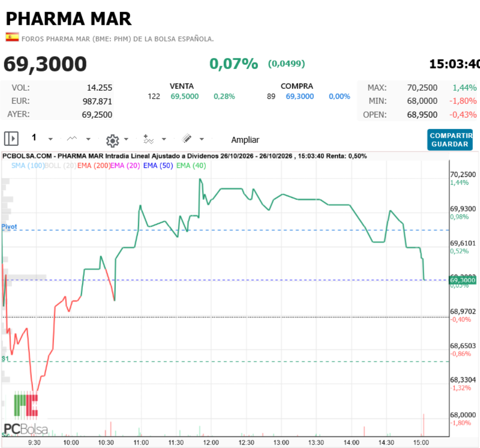Toggle the EMA (20) indicator
This screenshot has width=480, height=448.
pyautogui.click(x=125, y=166)
